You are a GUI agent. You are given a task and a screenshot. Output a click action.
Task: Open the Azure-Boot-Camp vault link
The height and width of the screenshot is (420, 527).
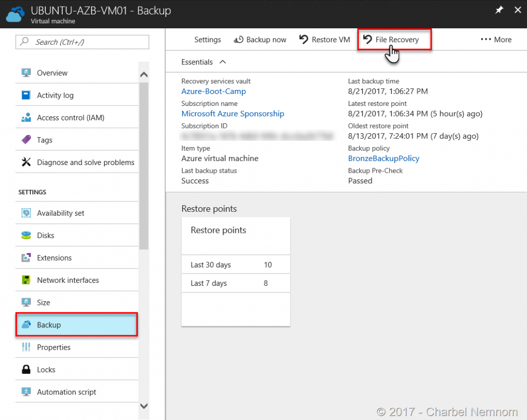tap(214, 92)
